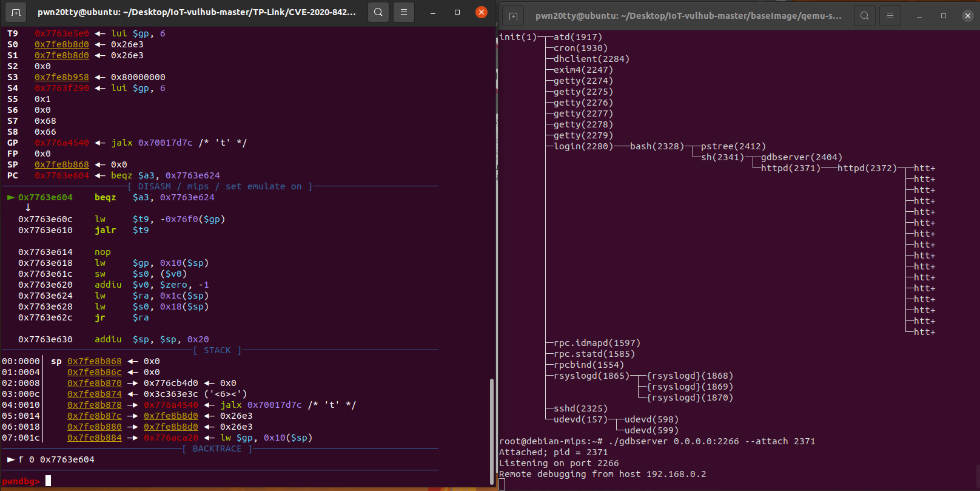This screenshot has width=980, height=491.
Task: Click current instruction address 0x7763e604 in disasm
Action: click(x=45, y=197)
